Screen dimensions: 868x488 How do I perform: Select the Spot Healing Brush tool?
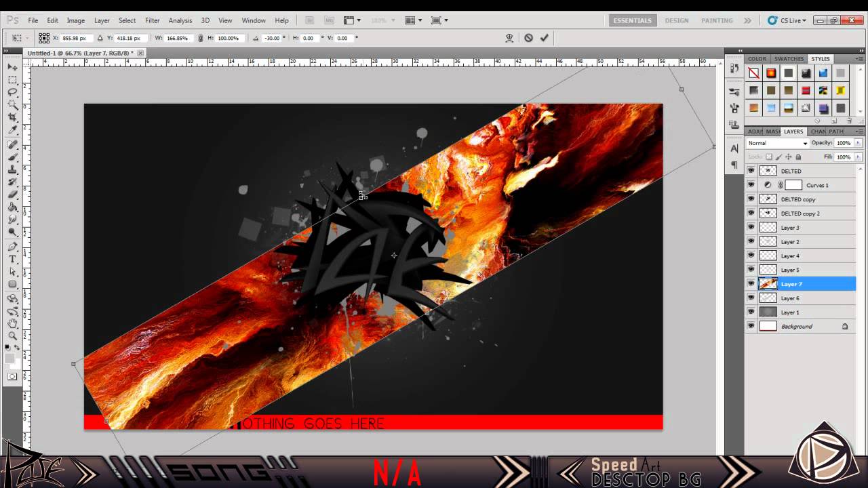tap(12, 144)
